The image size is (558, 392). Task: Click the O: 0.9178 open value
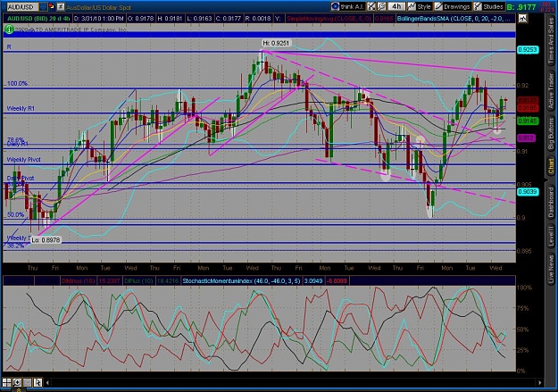tap(140, 18)
